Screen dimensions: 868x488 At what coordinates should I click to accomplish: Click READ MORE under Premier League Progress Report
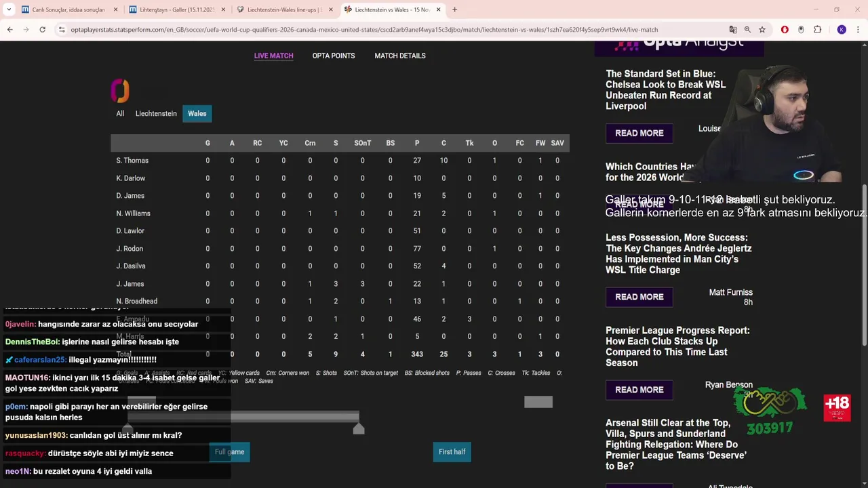[639, 390]
